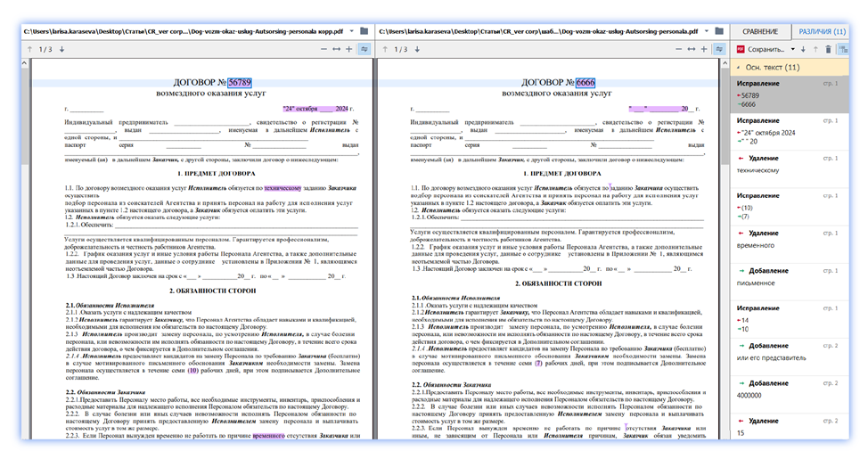Click highlighted number 56789 in left document
The image size is (868, 459).
[x=240, y=83]
